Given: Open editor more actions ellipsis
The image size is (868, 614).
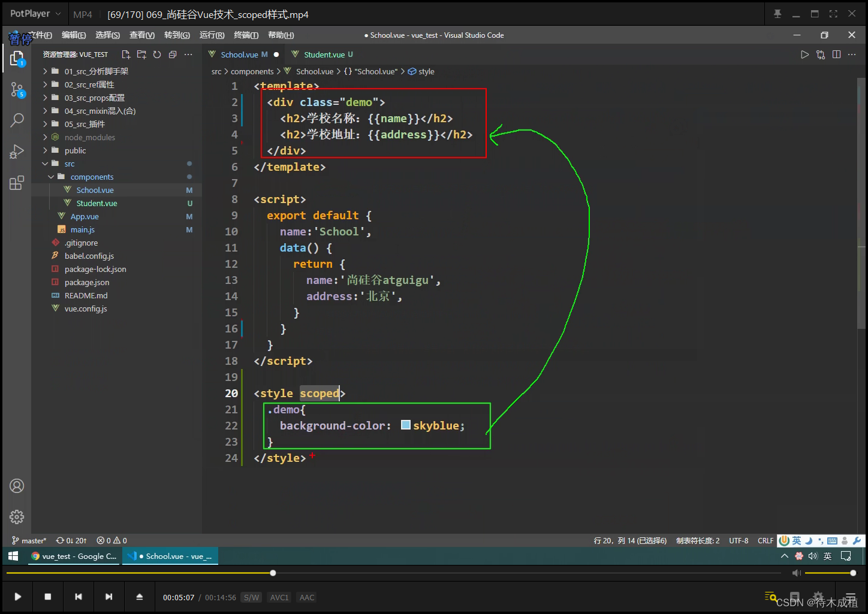Looking at the screenshot, I should 852,55.
